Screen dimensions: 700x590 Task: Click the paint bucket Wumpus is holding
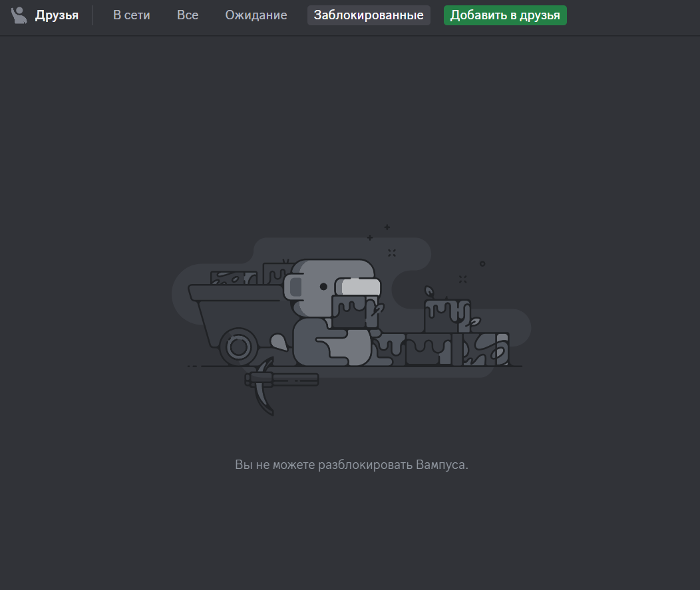point(354,311)
